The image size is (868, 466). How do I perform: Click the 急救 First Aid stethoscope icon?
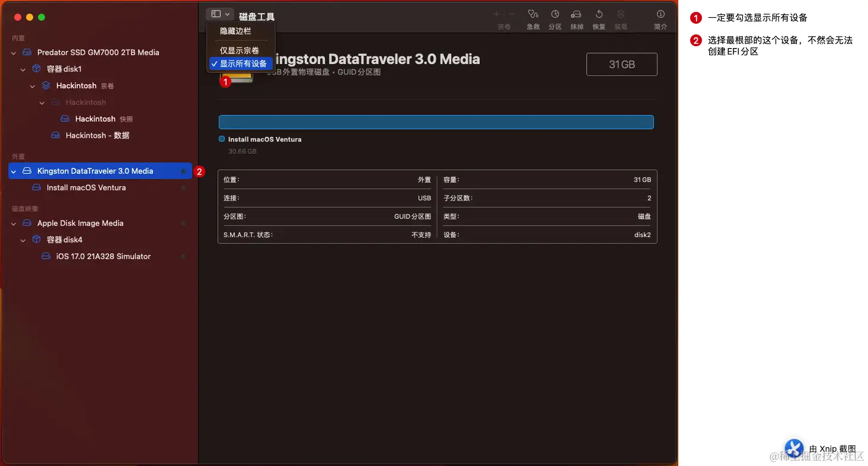[x=533, y=14]
